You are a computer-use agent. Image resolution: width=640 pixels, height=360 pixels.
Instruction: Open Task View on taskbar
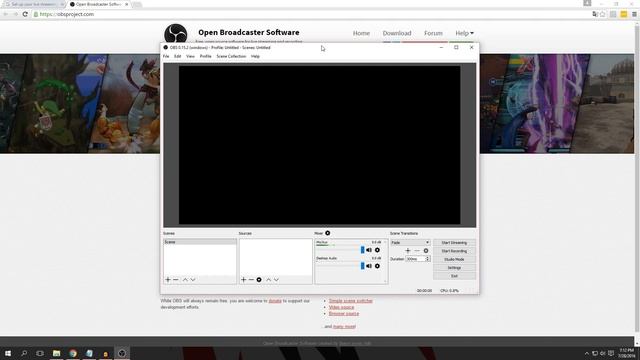[x=40, y=353]
